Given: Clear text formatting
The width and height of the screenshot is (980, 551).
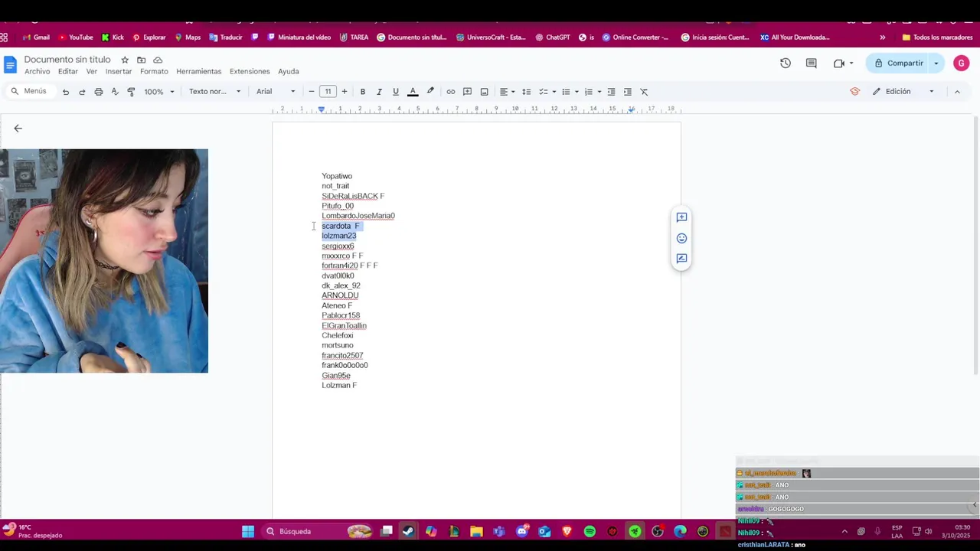Looking at the screenshot, I should (x=644, y=92).
